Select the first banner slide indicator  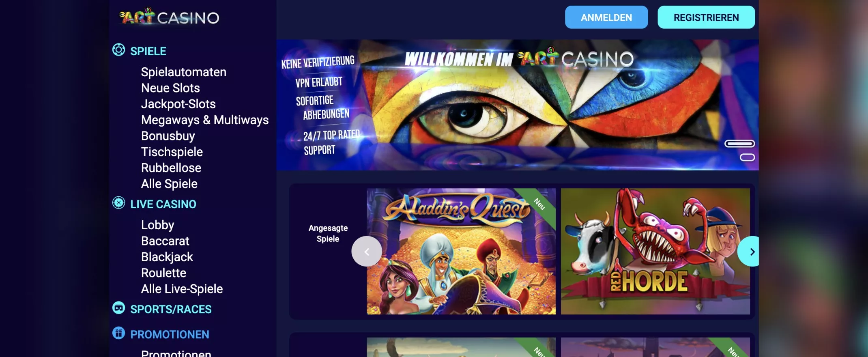pos(740,144)
